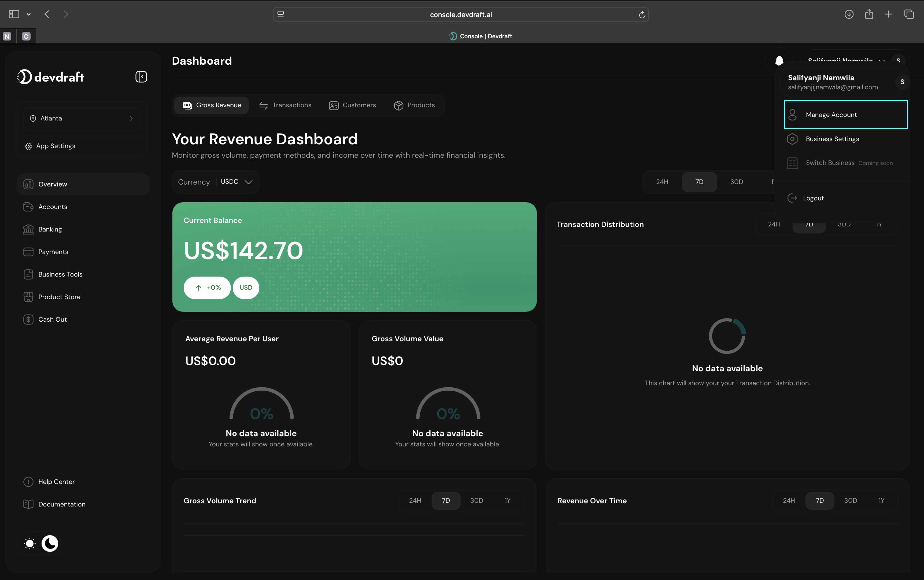The height and width of the screenshot is (580, 924).
Task: Switch to dark mode with the moon toggle
Action: (x=50, y=544)
